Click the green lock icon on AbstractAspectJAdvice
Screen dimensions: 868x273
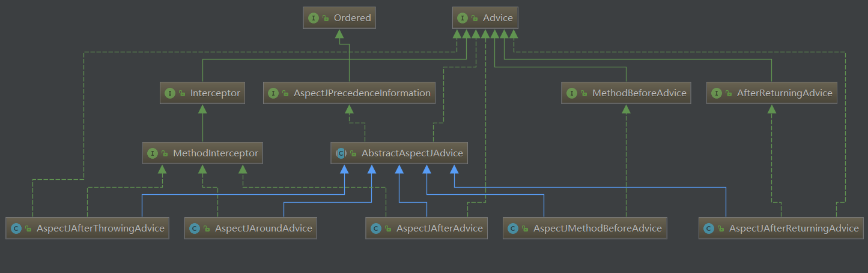click(354, 154)
